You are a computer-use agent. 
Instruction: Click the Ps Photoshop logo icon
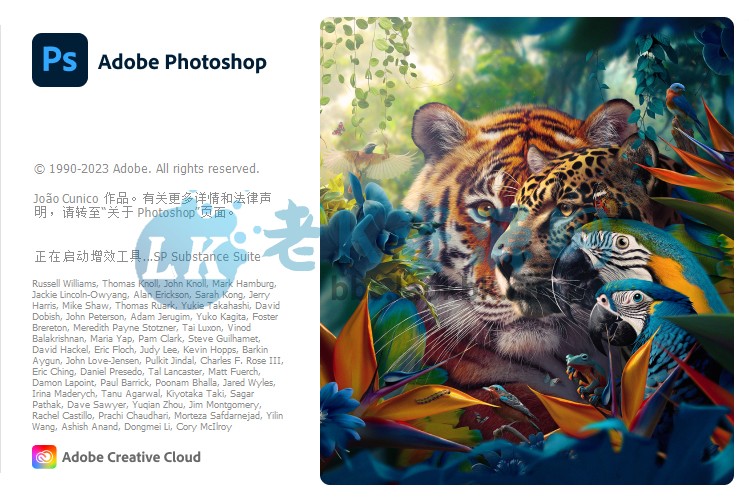[60, 60]
